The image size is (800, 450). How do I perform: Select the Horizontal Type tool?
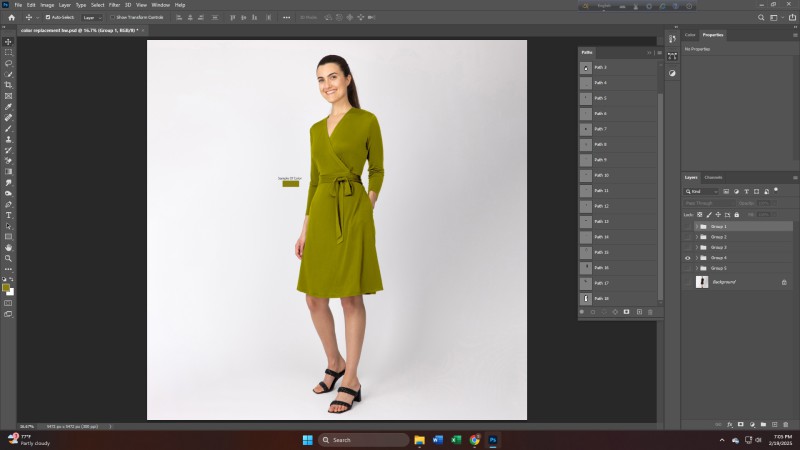[8, 215]
